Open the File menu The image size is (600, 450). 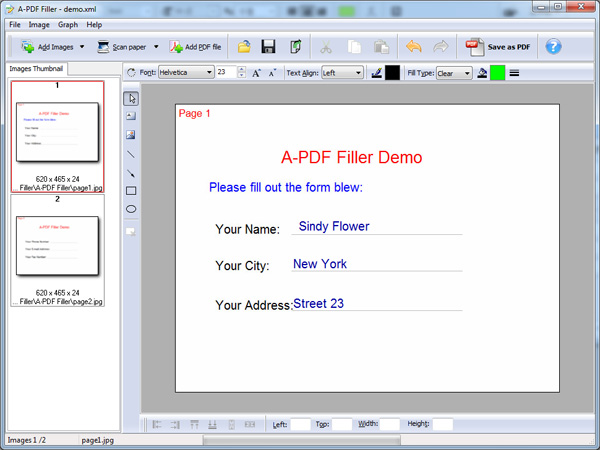click(15, 25)
